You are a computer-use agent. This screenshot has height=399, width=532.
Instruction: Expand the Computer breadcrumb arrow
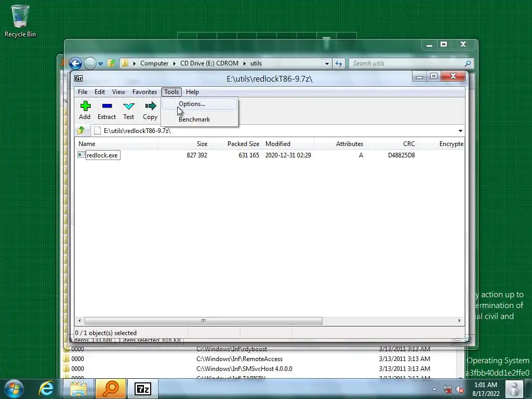[175, 63]
